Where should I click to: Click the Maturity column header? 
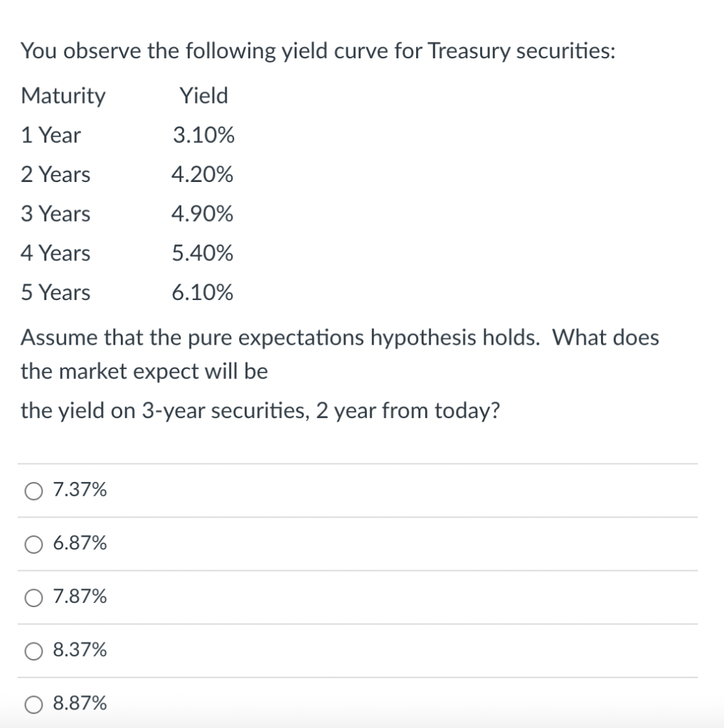[63, 96]
